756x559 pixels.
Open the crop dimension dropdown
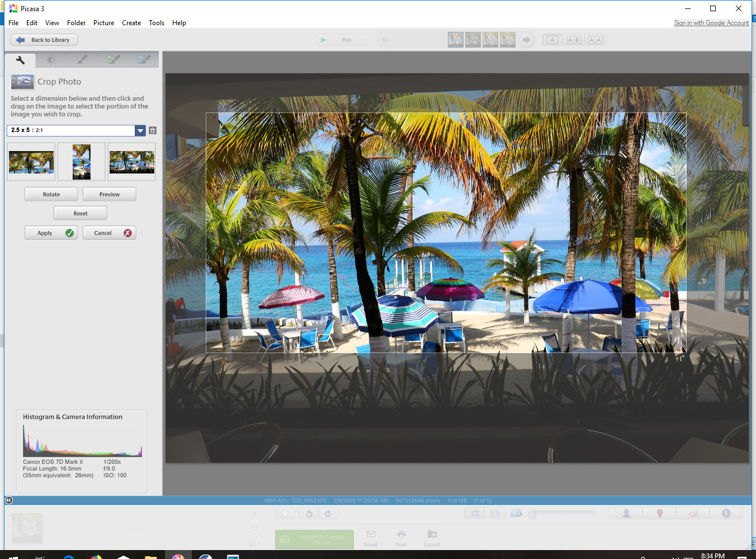tap(140, 130)
